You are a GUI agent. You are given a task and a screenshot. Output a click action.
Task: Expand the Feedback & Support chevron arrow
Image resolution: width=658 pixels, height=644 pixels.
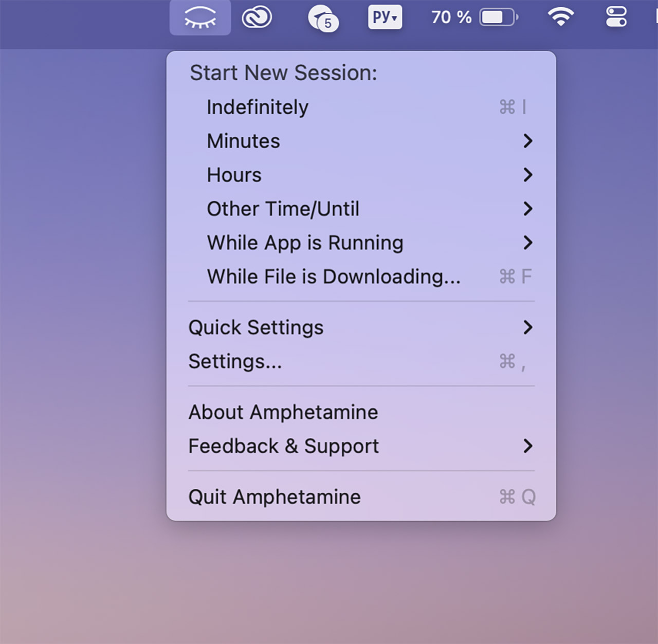pos(528,446)
